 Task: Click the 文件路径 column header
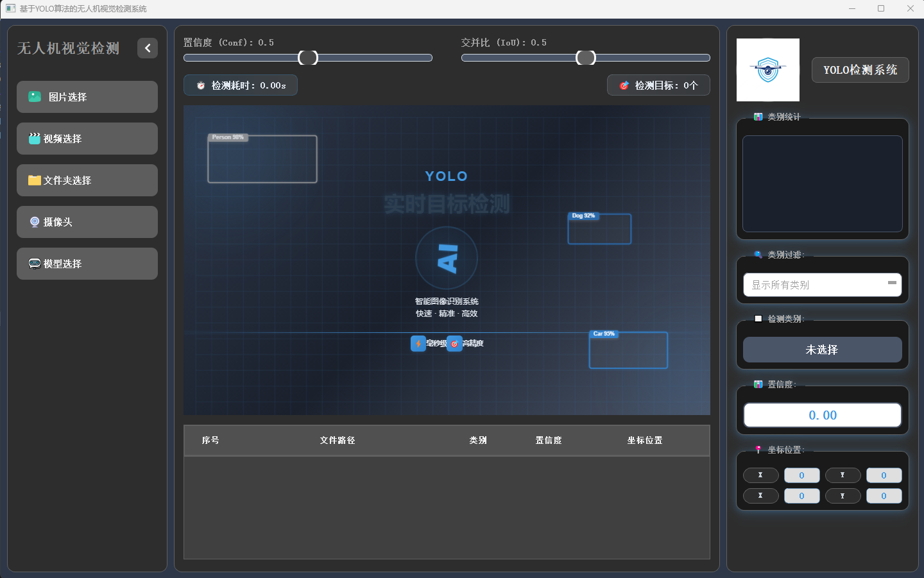338,440
